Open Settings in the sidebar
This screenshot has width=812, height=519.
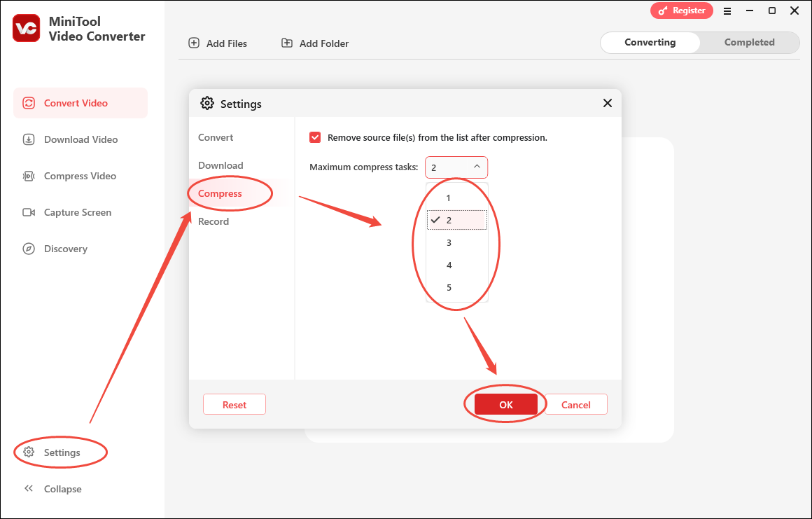point(61,452)
